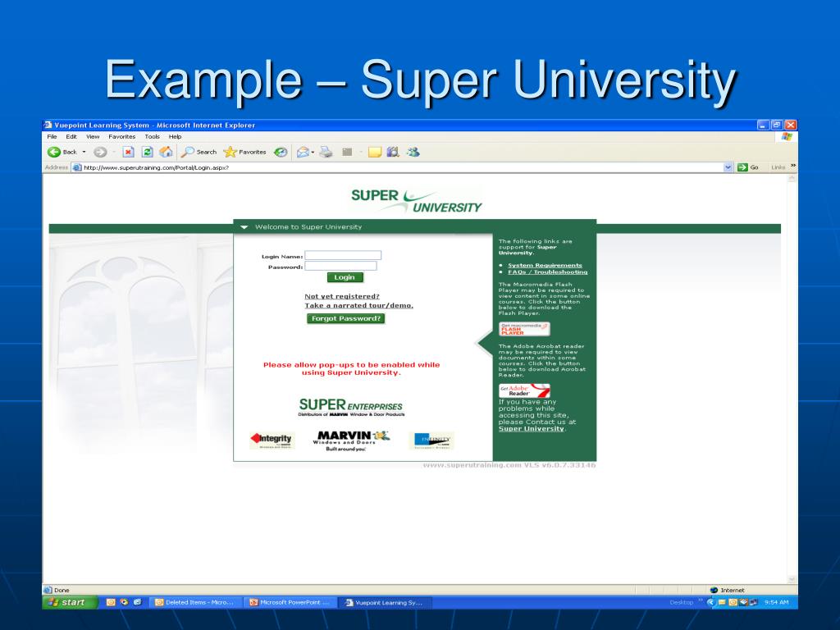Screen dimensions: 840x630
Task: Click the taskbar clock showing 9:54 AM
Action: tap(776, 602)
